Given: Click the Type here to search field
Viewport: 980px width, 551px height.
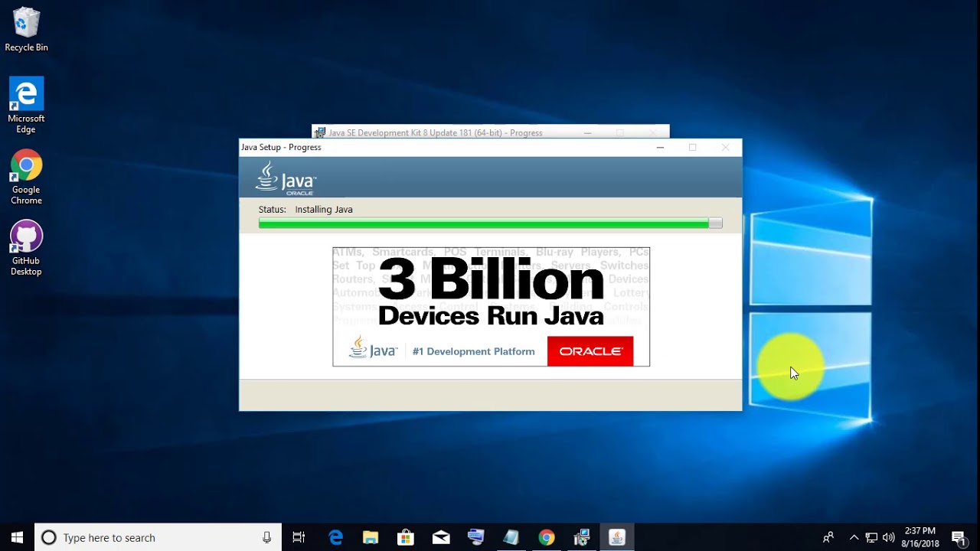Looking at the screenshot, I should coord(158,537).
